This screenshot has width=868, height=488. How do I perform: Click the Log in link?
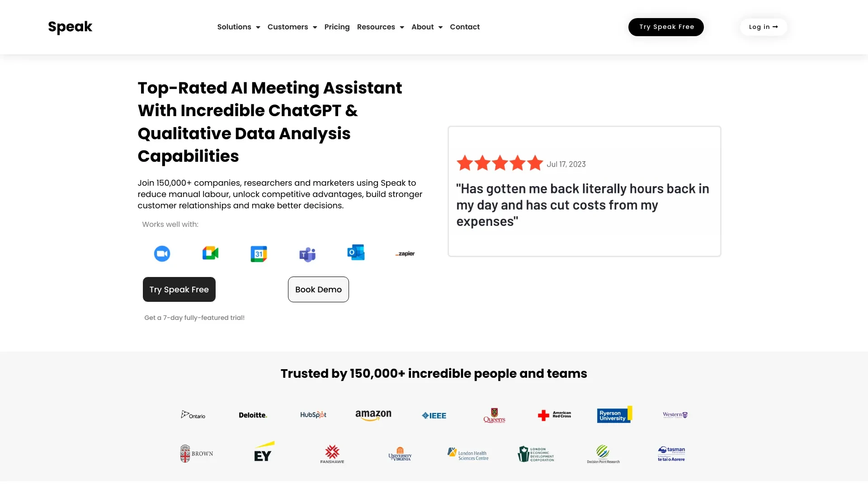pyautogui.click(x=763, y=27)
